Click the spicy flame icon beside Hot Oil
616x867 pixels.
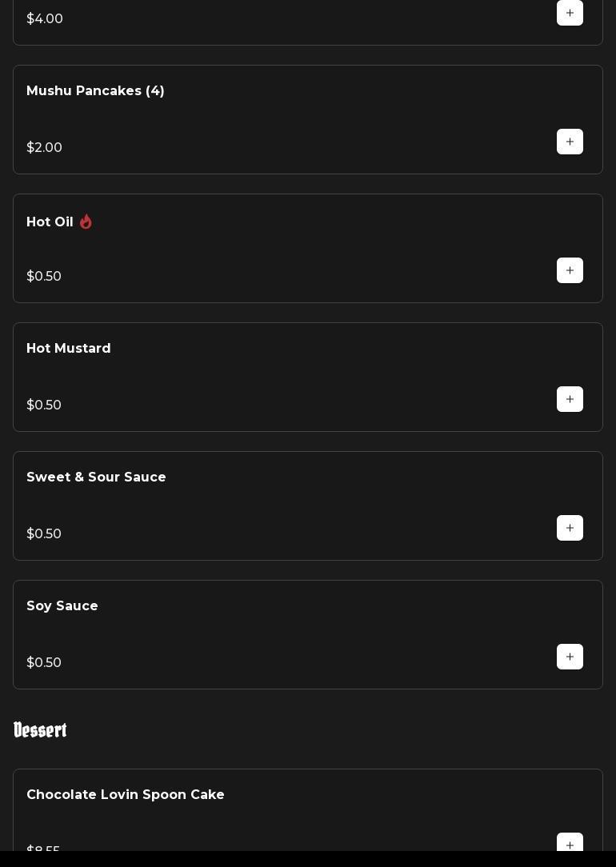86,222
